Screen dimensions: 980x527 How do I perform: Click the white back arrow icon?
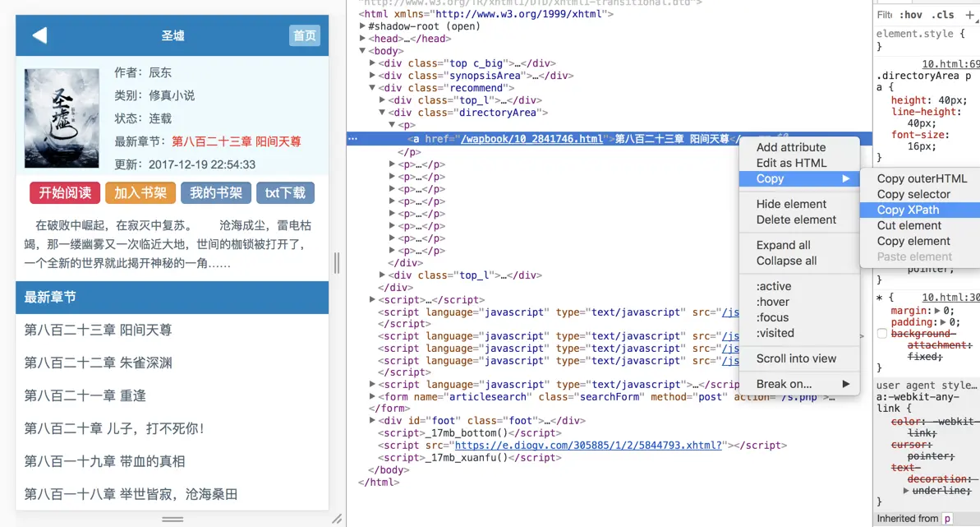coord(40,35)
